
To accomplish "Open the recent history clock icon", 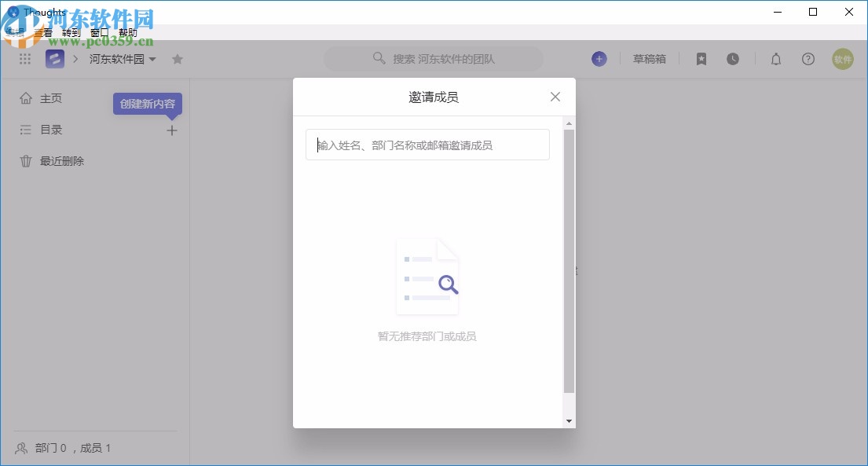I will (733, 58).
